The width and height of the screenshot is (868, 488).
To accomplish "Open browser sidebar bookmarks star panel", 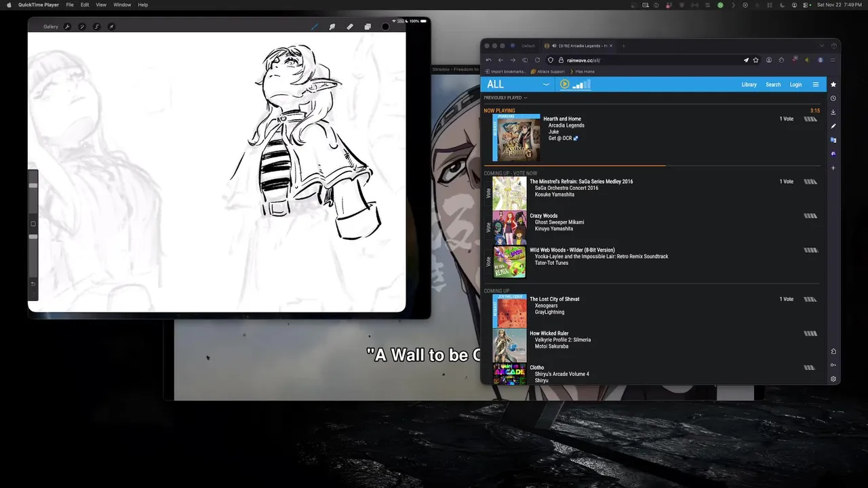I will tap(833, 85).
